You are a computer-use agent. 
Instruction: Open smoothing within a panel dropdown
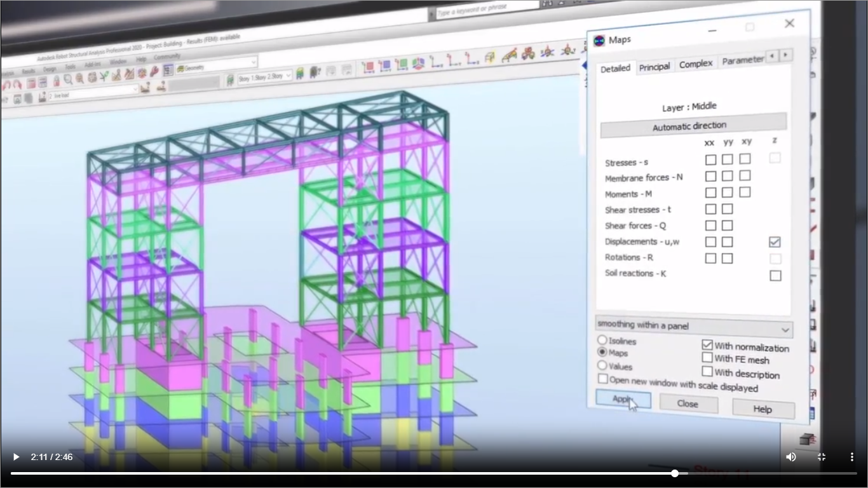694,327
